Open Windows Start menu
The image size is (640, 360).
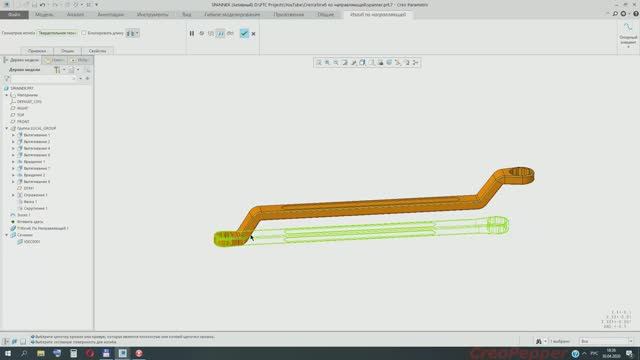pyautogui.click(x=8, y=353)
